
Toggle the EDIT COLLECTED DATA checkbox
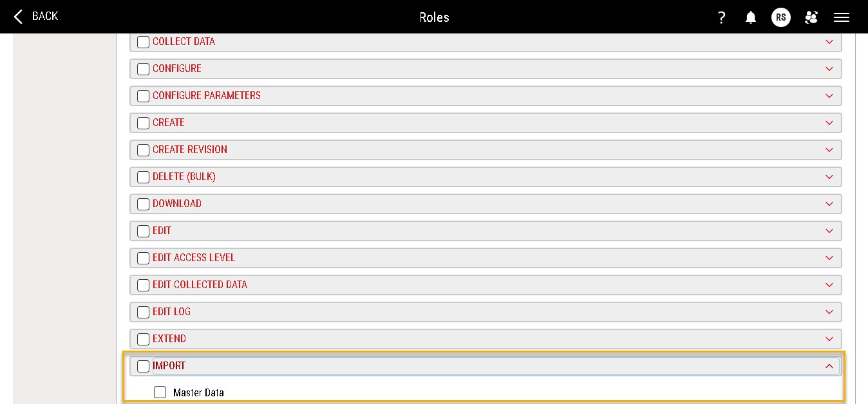click(x=144, y=285)
